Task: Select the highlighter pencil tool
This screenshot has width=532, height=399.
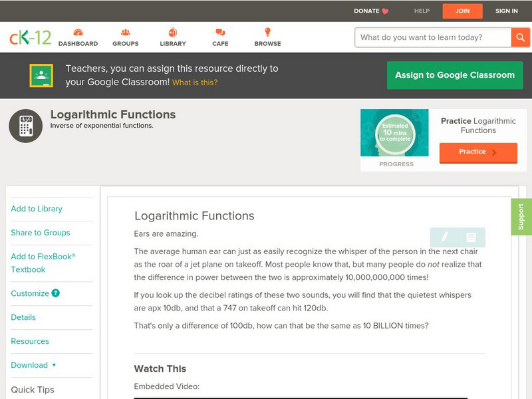Action: coord(444,237)
